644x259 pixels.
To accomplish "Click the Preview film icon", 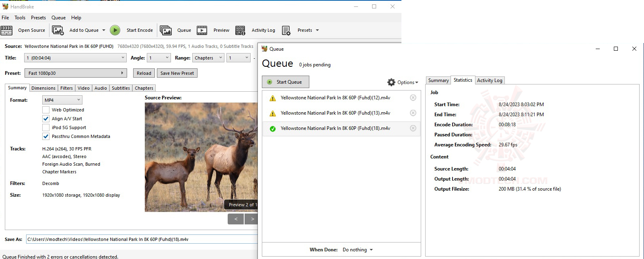I will click(202, 30).
